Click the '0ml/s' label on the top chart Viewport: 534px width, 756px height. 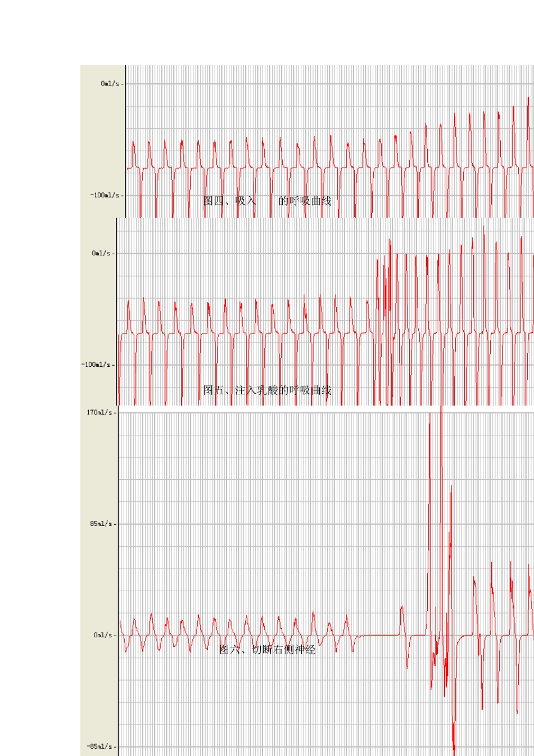click(110, 83)
